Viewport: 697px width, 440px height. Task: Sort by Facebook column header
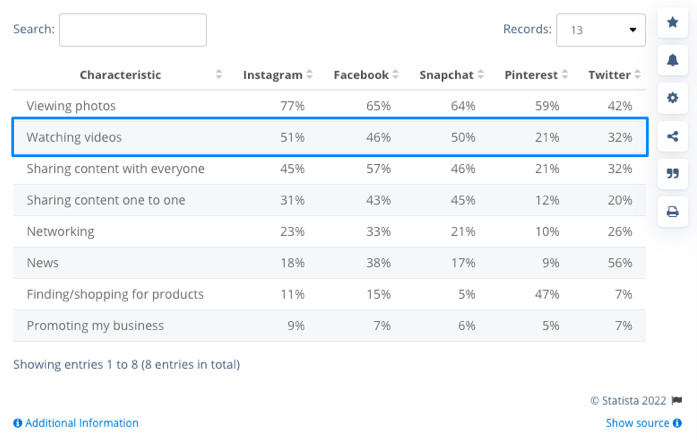tap(361, 75)
